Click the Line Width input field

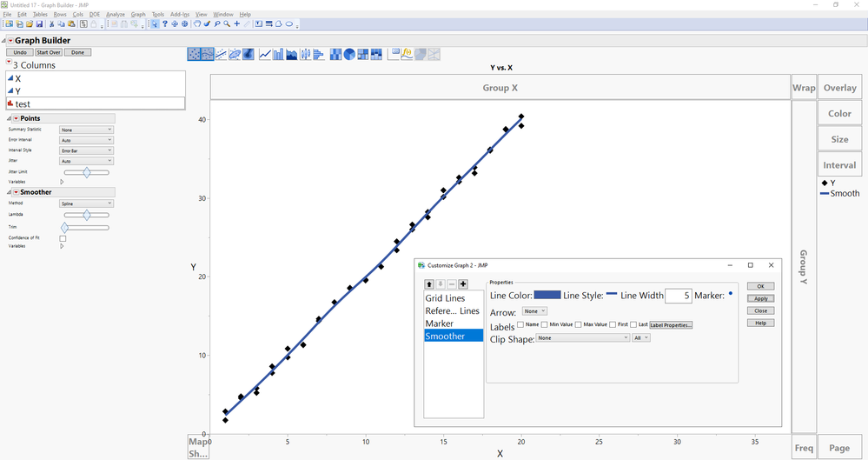[x=678, y=296]
